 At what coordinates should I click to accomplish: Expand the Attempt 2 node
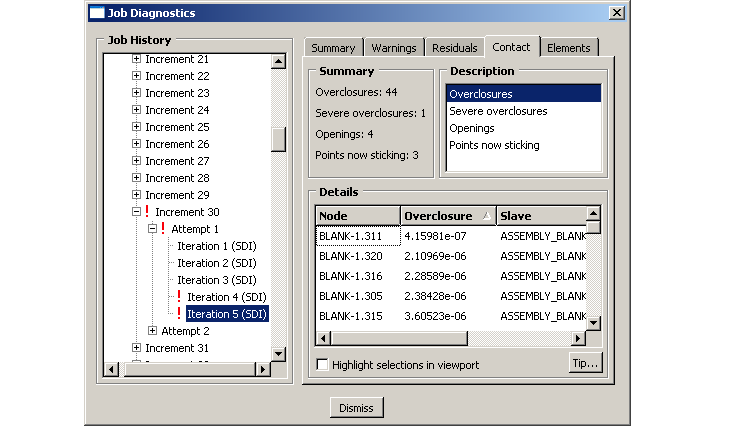[153, 331]
